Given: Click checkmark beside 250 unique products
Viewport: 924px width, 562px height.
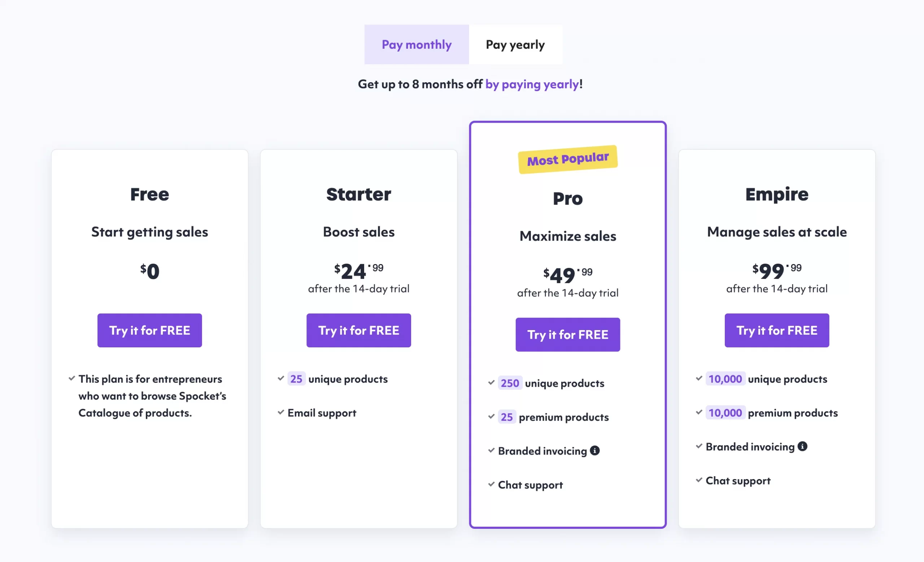Looking at the screenshot, I should pos(491,382).
